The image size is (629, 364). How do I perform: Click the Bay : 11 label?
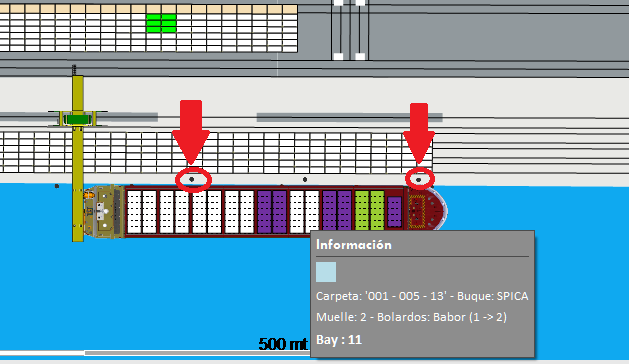point(339,340)
